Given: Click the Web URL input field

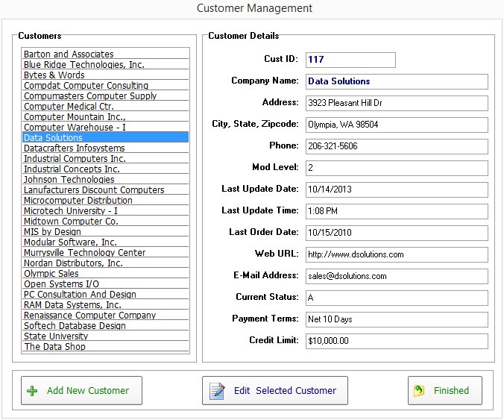Looking at the screenshot, I should [x=395, y=254].
